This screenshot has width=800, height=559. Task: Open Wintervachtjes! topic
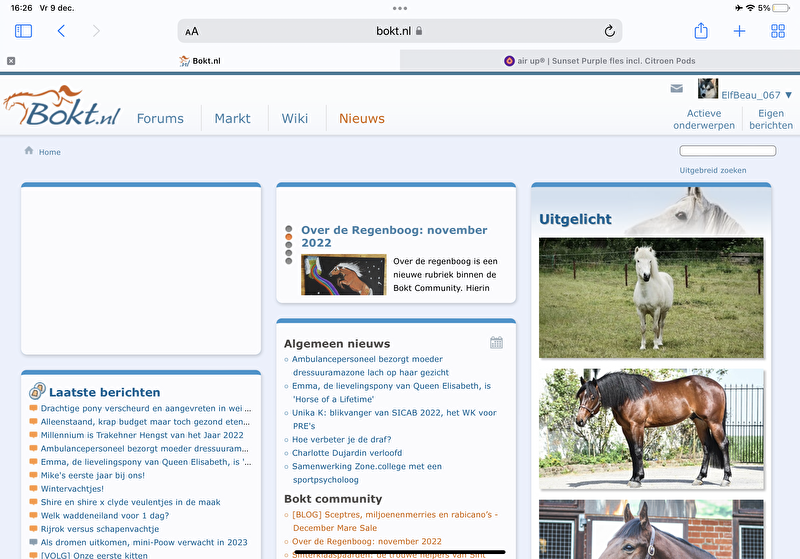(x=72, y=489)
